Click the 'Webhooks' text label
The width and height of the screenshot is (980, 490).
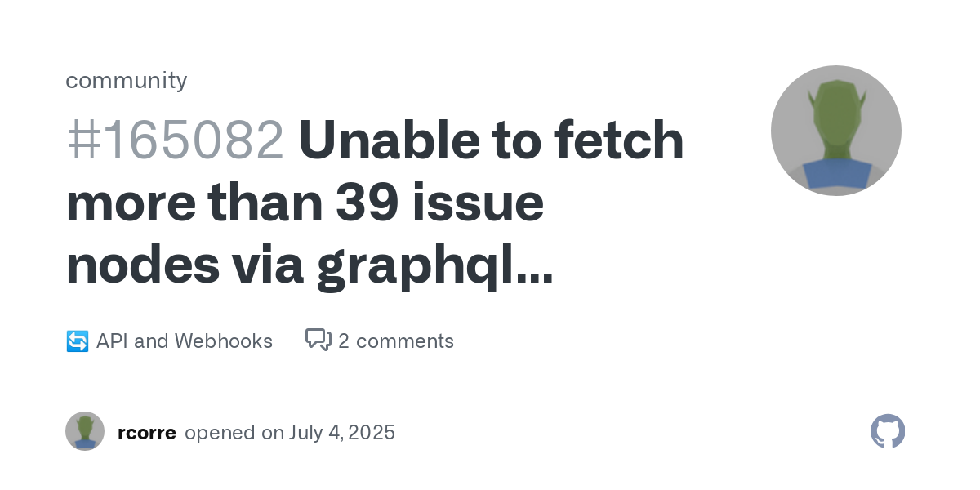click(224, 341)
